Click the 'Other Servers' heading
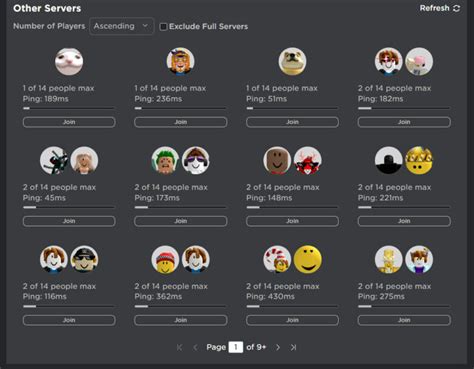Screen dimensions: 474x369 (x=47, y=8)
